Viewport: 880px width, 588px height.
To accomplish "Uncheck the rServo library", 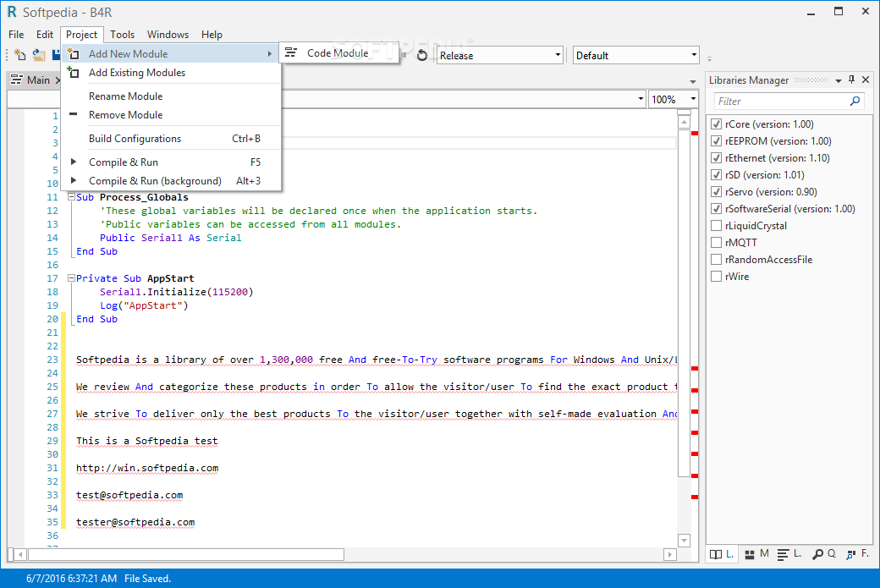I will pos(716,191).
